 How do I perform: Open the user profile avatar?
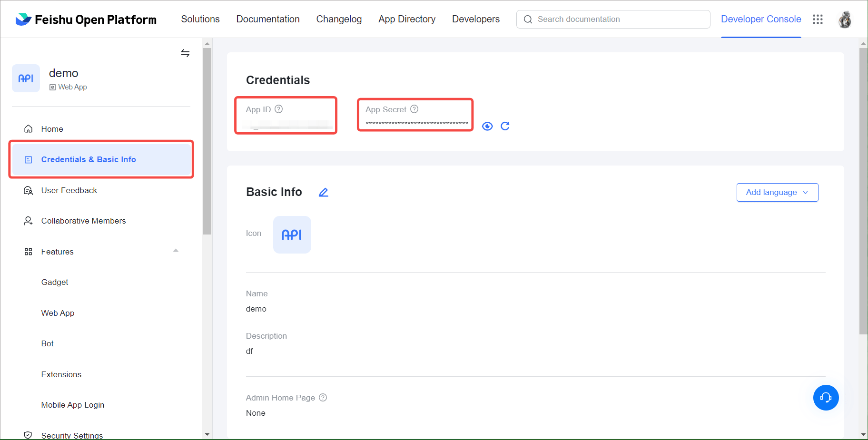845,20
